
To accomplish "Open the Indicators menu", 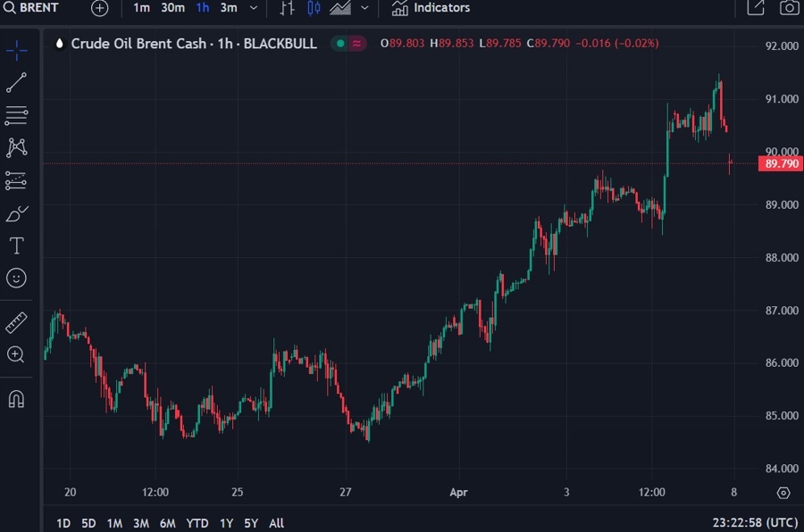I will click(431, 8).
